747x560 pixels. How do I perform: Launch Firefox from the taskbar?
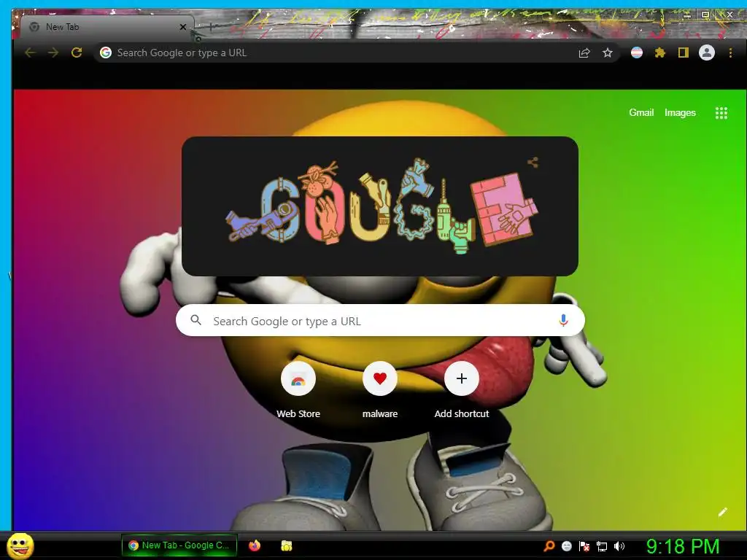tap(255, 545)
